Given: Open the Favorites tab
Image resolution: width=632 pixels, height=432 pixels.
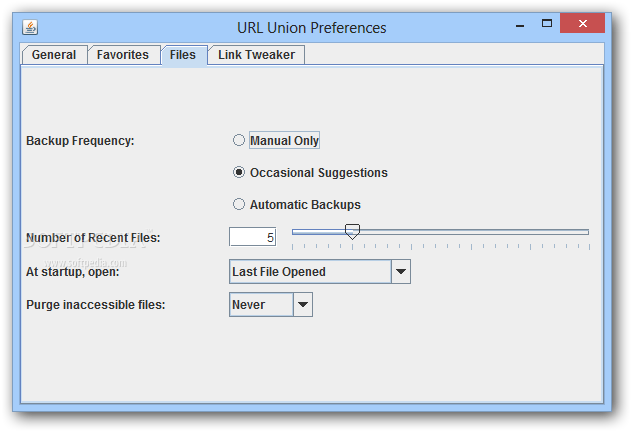Looking at the screenshot, I should 123,55.
